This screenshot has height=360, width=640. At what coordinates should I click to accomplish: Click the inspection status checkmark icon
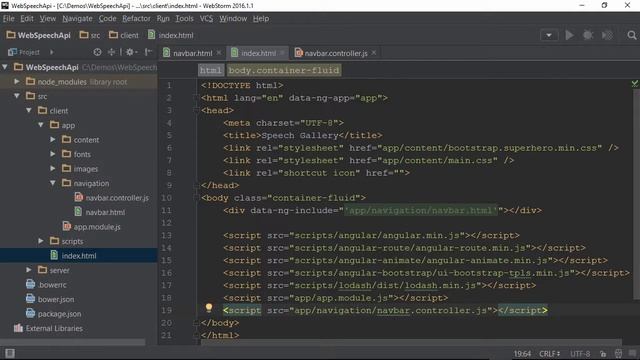click(x=635, y=84)
